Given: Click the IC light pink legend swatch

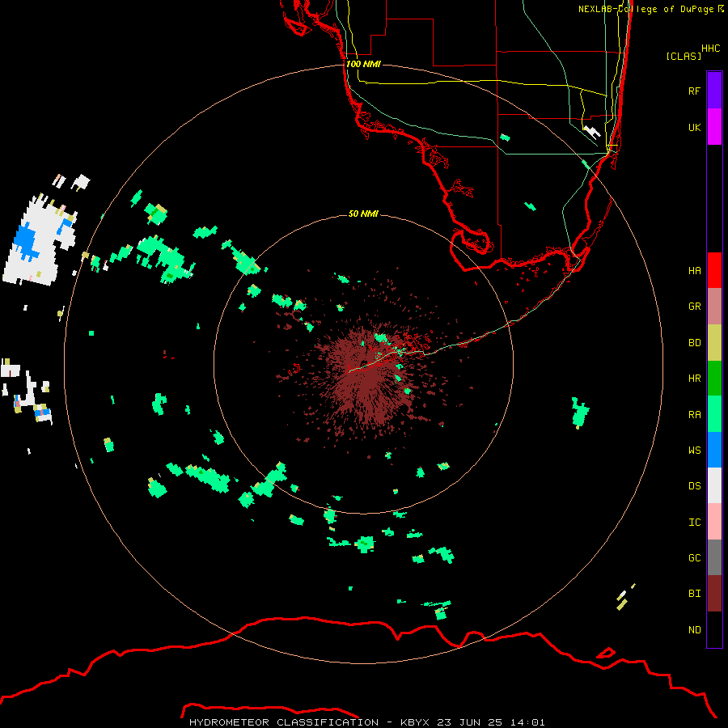Looking at the screenshot, I should point(714,522).
